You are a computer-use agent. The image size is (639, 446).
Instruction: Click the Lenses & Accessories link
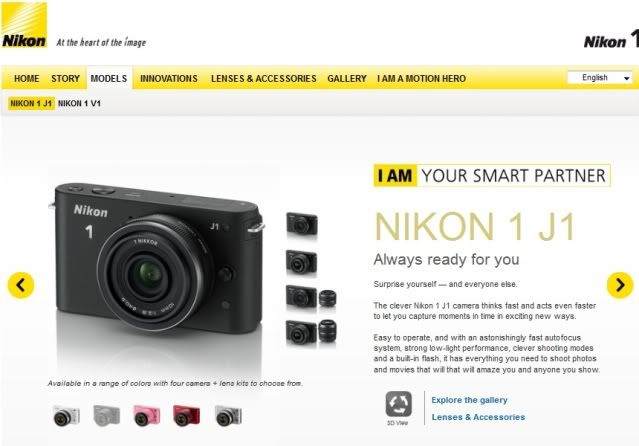(x=478, y=417)
